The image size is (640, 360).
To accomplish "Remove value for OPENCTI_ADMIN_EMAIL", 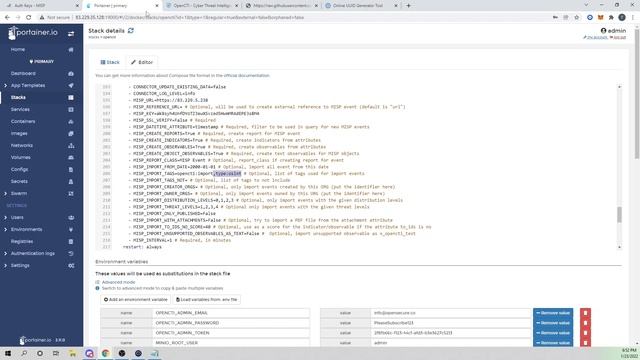I will [553, 313].
